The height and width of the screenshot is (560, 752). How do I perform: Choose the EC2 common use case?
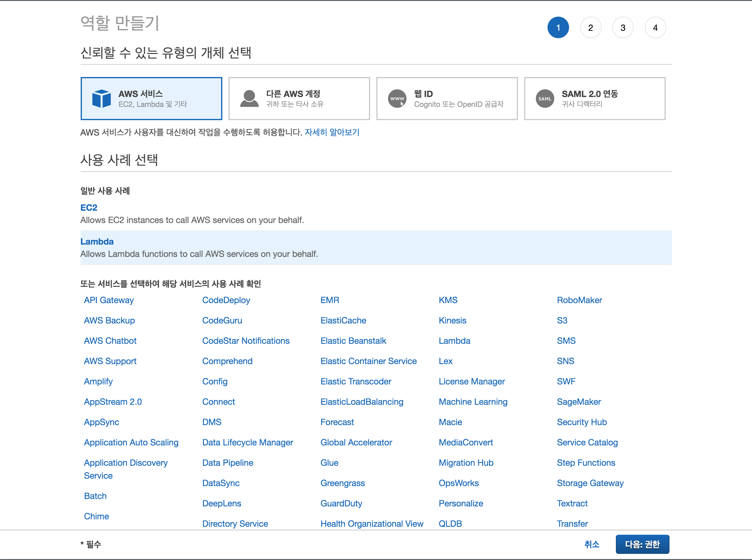tap(89, 207)
